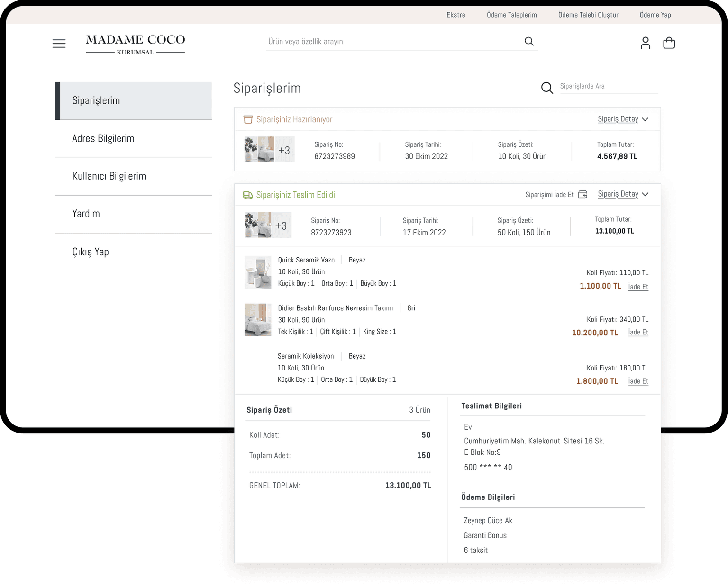
Task: Select Kullanıcı Bilgilerim sidebar item
Action: pos(109,176)
